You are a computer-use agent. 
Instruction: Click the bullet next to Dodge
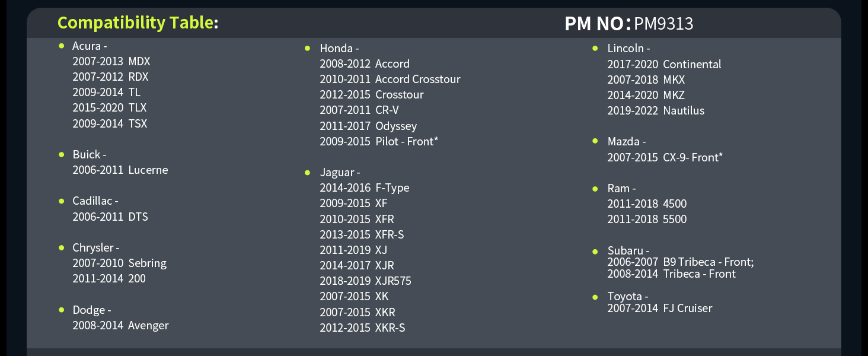(61, 310)
